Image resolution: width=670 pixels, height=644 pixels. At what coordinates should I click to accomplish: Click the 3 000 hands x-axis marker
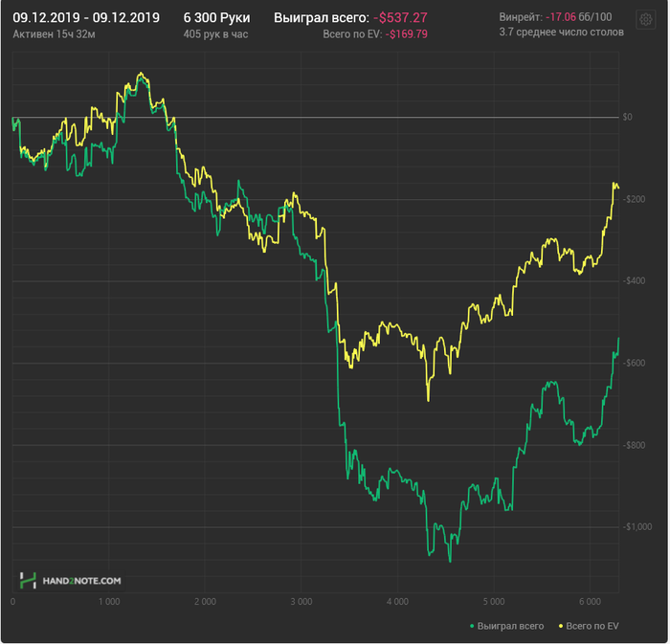tap(301, 602)
